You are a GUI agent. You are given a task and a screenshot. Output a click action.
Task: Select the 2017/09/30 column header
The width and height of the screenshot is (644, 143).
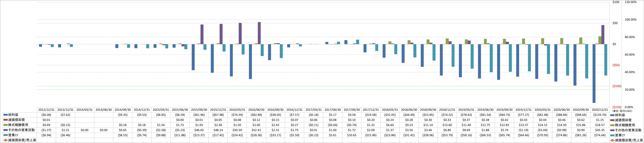(352, 110)
